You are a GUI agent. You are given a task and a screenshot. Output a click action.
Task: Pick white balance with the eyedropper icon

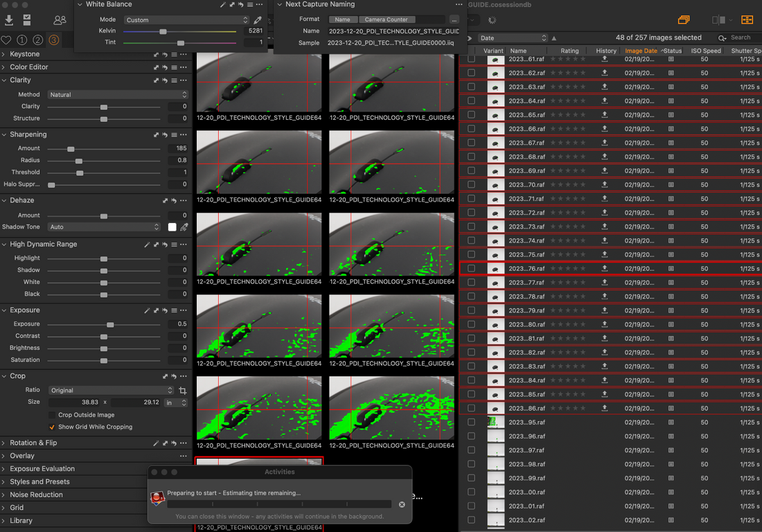[258, 20]
